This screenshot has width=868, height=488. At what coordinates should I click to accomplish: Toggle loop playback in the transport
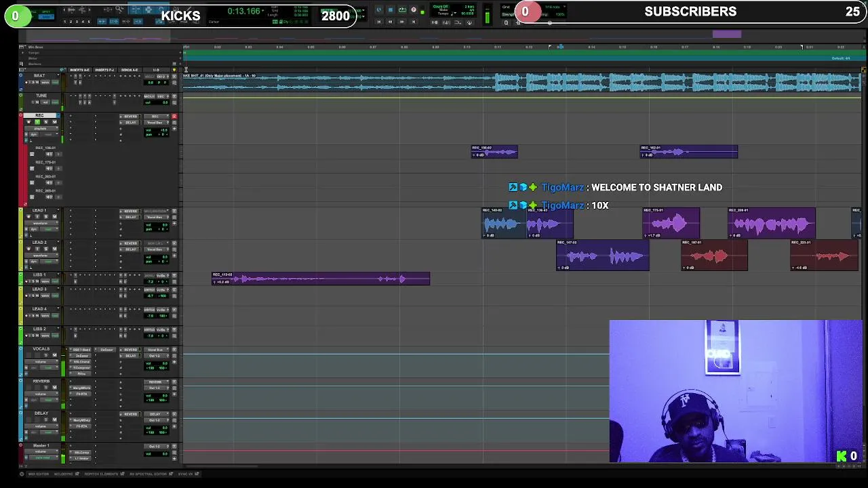402,9
